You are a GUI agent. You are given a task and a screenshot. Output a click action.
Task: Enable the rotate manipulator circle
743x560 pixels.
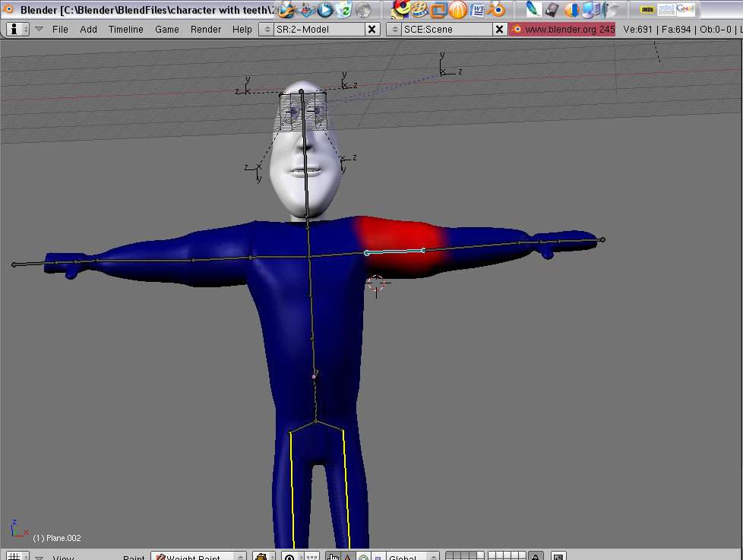pyautogui.click(x=363, y=557)
